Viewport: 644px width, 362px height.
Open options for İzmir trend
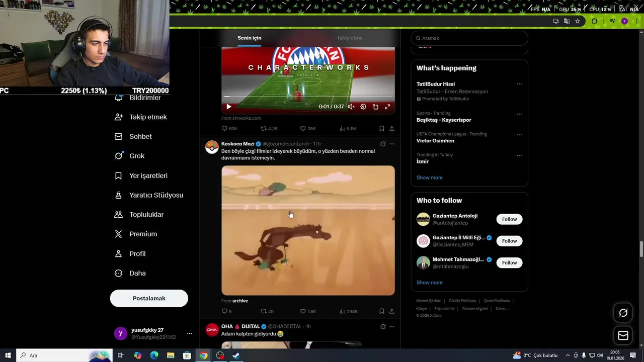click(x=519, y=155)
